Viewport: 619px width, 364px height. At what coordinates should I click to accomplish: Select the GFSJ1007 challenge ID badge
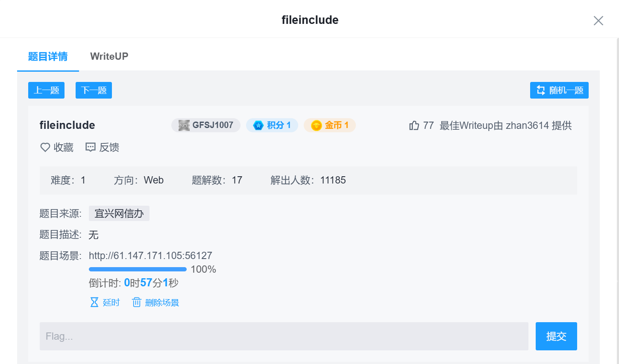pos(206,125)
